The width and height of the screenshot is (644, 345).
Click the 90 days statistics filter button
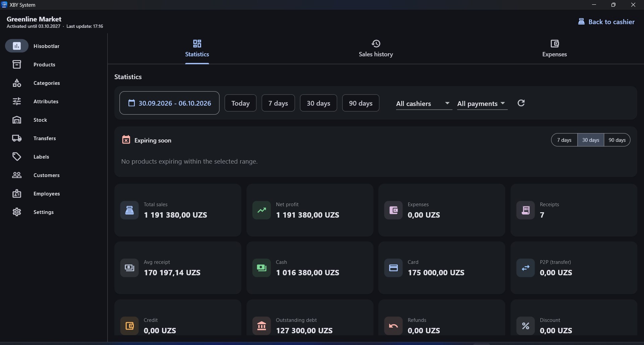point(361,103)
